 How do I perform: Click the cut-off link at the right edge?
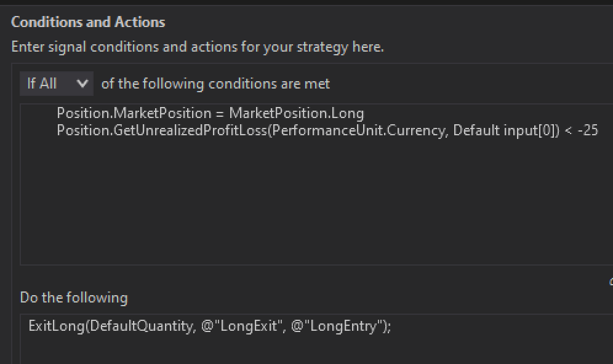611,282
